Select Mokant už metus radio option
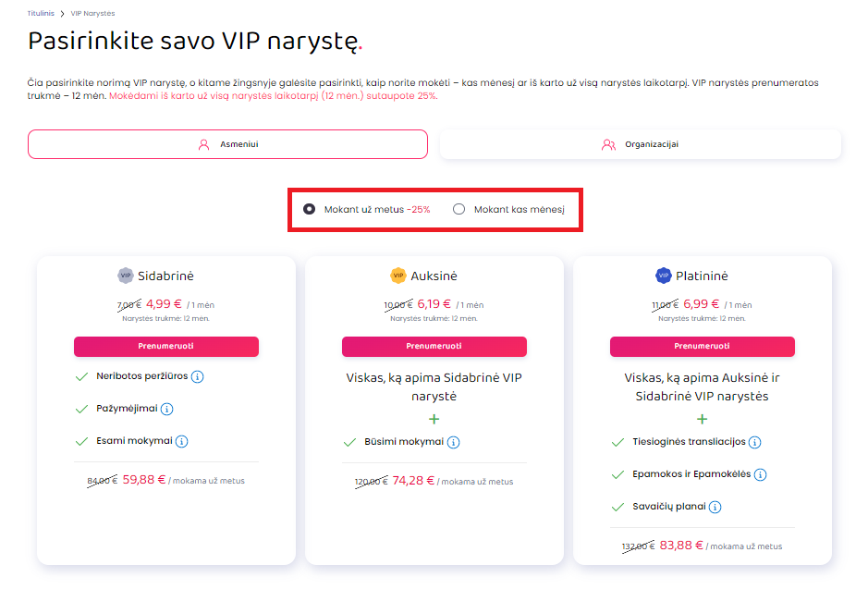Image resolution: width=868 pixels, height=589 pixels. 309,209
